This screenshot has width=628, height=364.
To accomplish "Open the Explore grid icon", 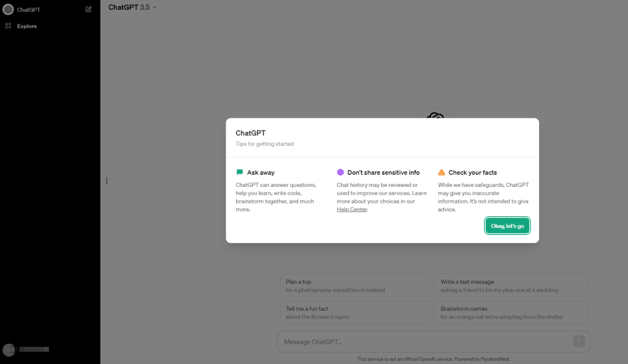I will (x=8, y=26).
